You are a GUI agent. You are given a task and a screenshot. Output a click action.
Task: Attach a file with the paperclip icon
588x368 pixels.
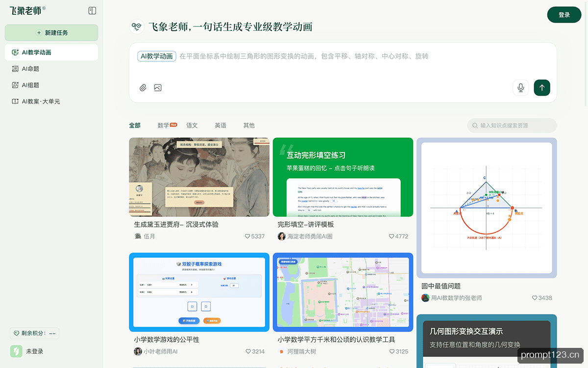[x=143, y=88]
